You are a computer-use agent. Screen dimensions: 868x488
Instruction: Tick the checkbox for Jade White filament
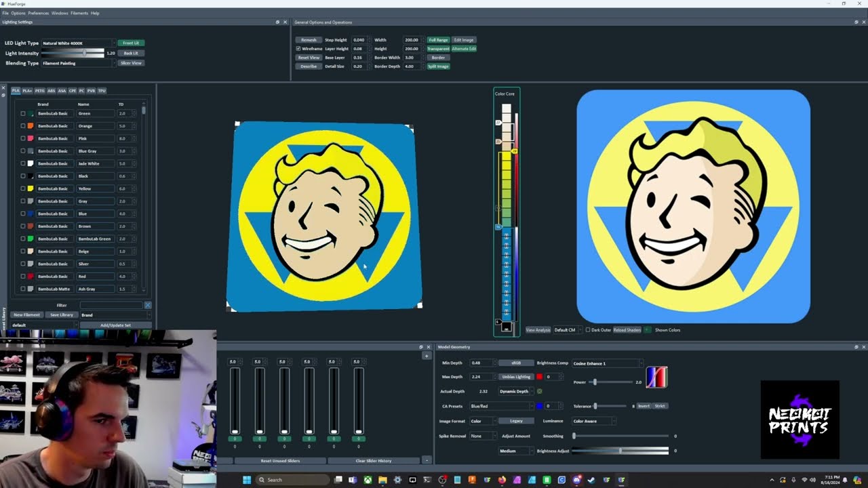pos(23,163)
